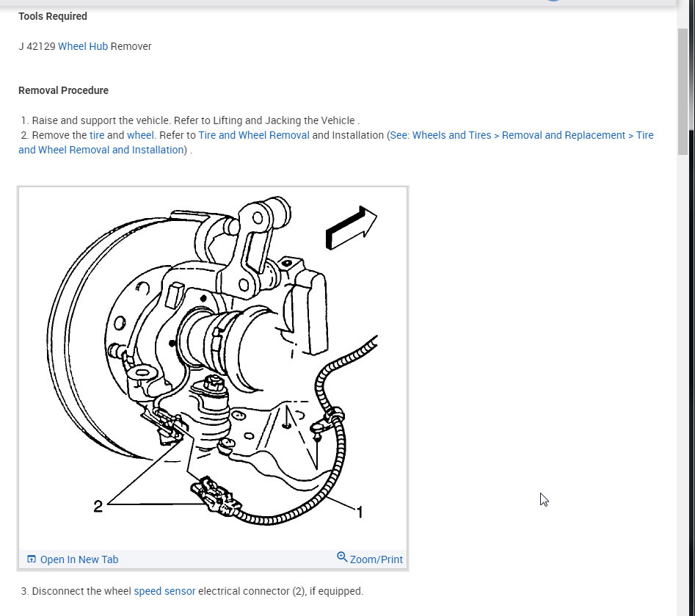Open the speed sensor link

(164, 591)
